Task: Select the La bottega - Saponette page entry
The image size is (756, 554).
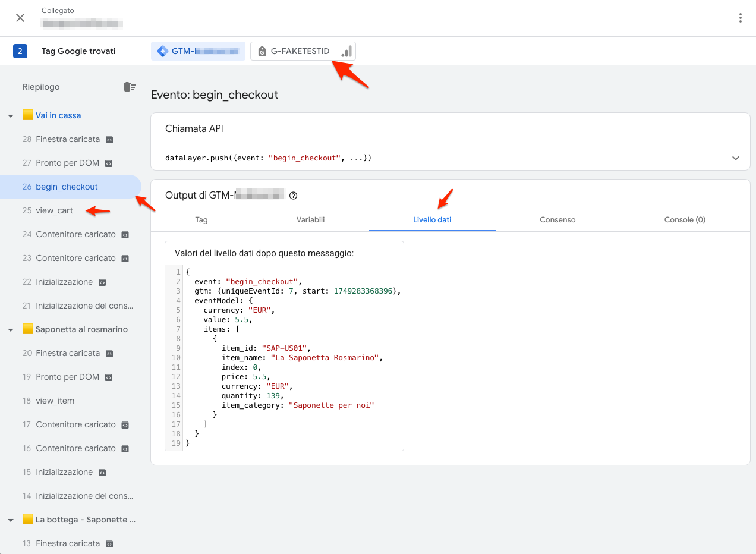Action: (x=86, y=520)
